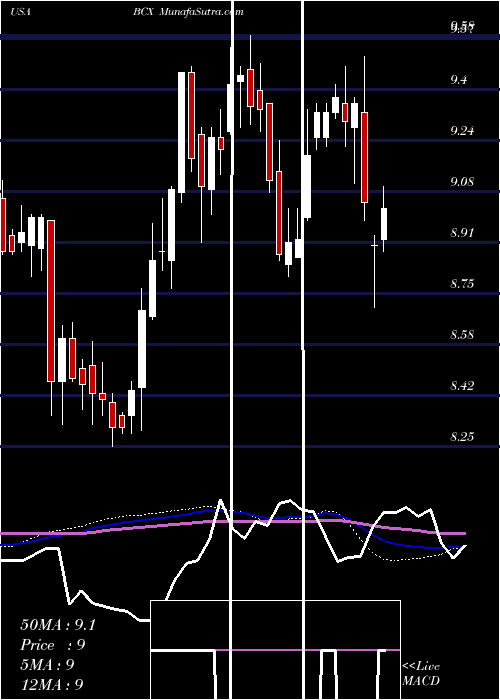Viewport: 500px width, 700px height.
Task: Click the 5MA : 9 readout
Action: click(47, 665)
